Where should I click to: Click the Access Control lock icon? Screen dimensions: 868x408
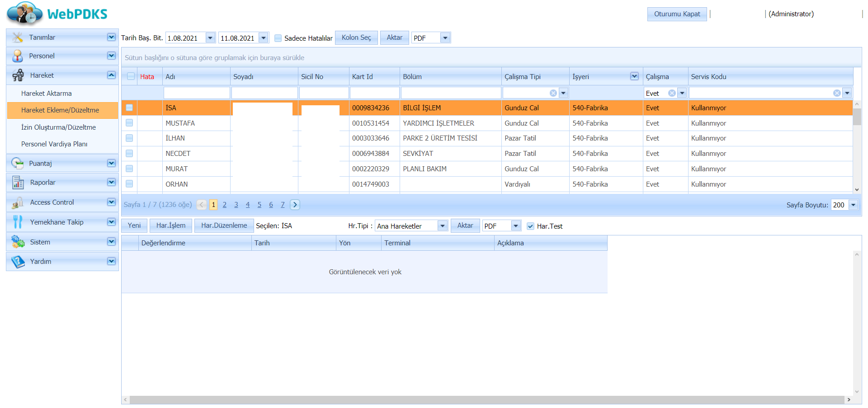(x=18, y=202)
